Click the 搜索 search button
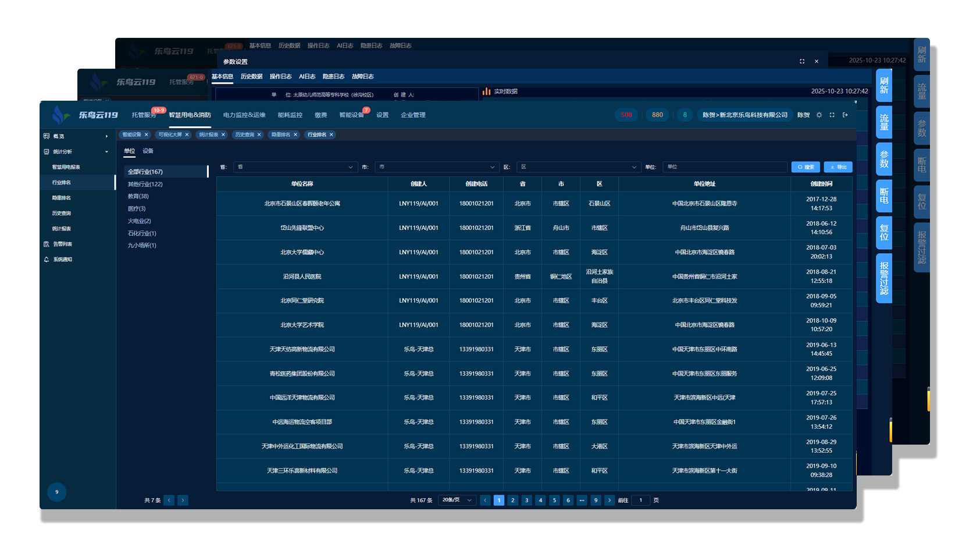Viewport: 980px width, 550px height. click(806, 167)
